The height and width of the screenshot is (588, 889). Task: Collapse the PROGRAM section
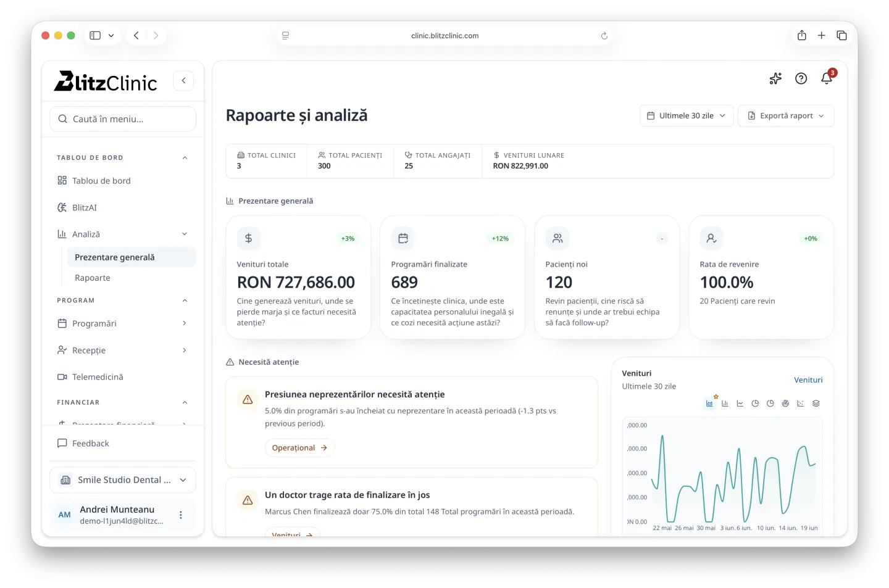[185, 300]
